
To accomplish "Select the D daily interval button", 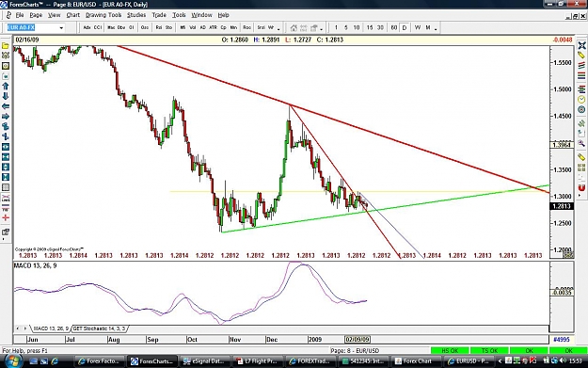I will 405,27.
